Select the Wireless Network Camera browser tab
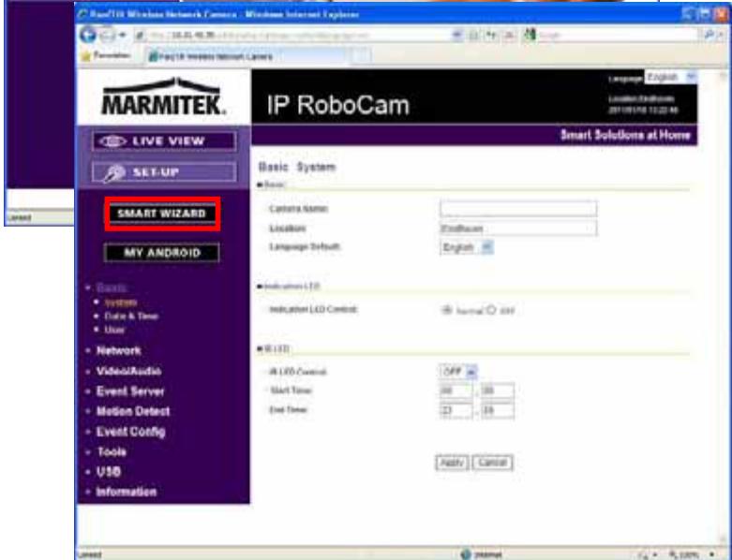Image resolution: width=732 pixels, height=560 pixels. point(246,56)
